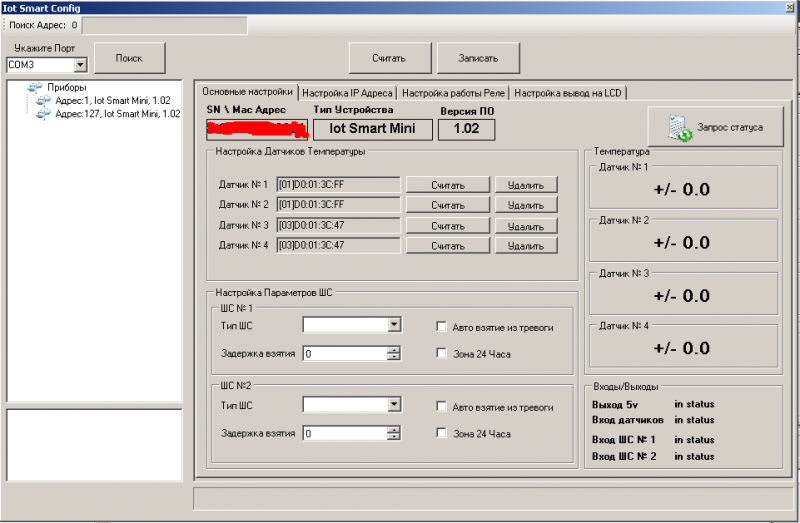This screenshot has width=800, height=523.
Task: Click the Датчик № 4 address field
Action: point(338,245)
